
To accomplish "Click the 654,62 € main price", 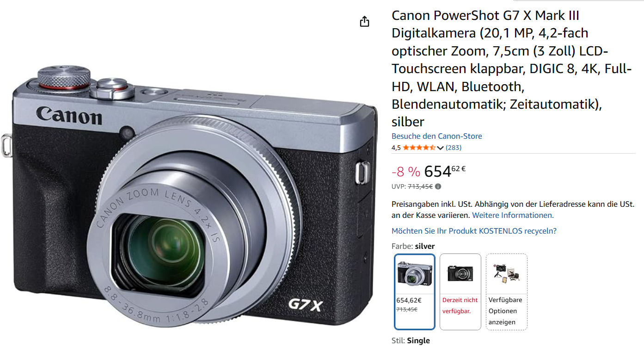I will [x=445, y=172].
